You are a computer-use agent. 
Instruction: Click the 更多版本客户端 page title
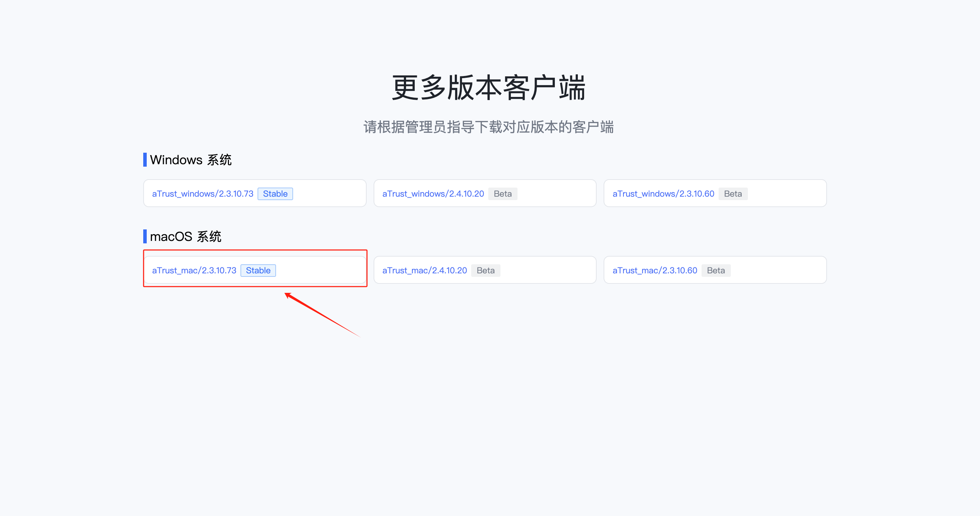(x=489, y=88)
